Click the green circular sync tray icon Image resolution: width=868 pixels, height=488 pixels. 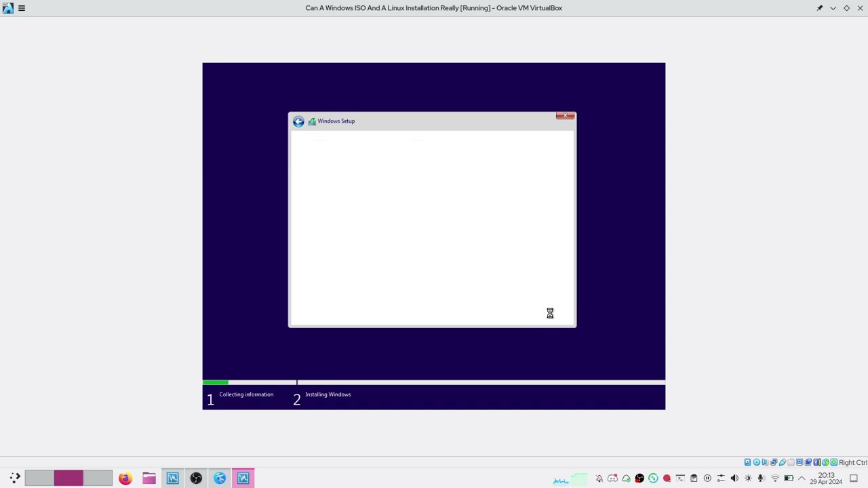[653, 479]
